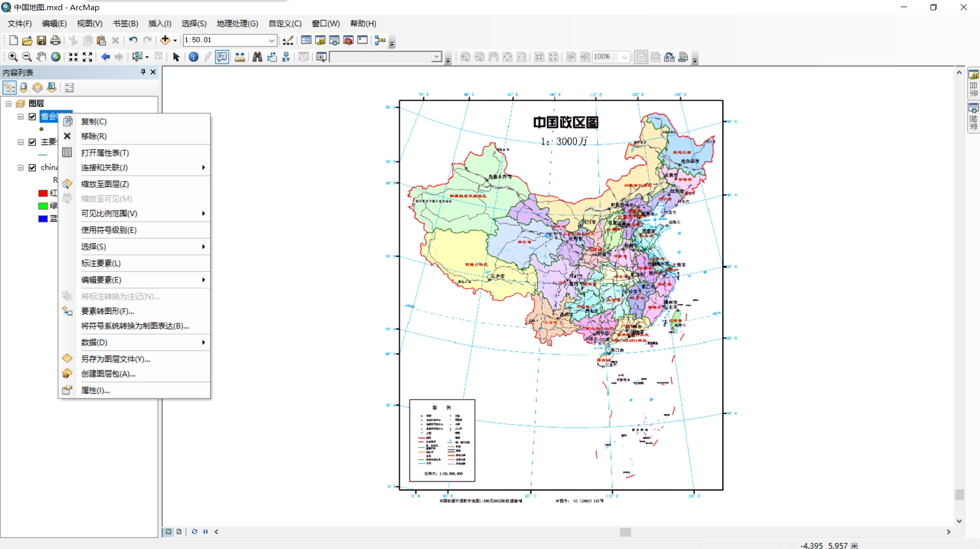
Task: Save the current map document
Action: pos(41,40)
